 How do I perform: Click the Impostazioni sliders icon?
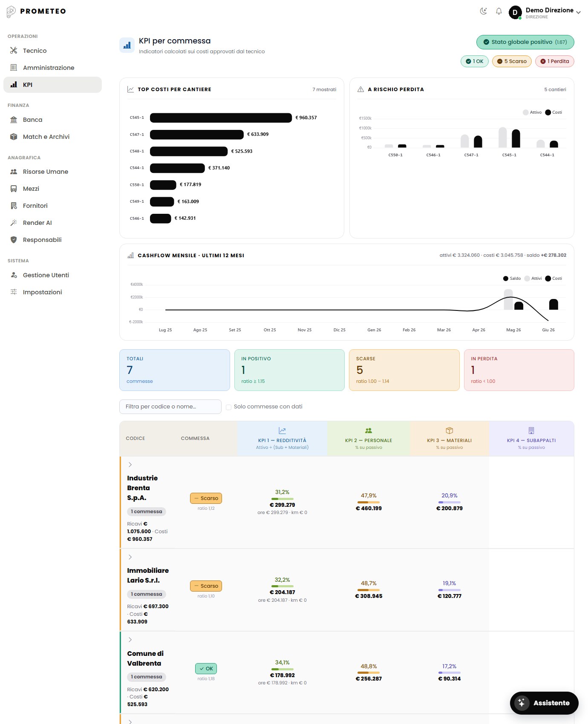click(14, 292)
